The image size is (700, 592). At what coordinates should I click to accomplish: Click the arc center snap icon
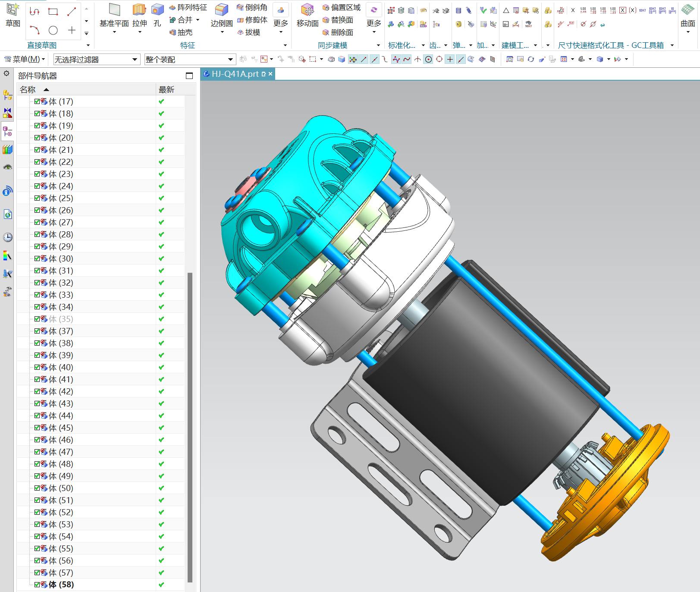pyautogui.click(x=428, y=59)
